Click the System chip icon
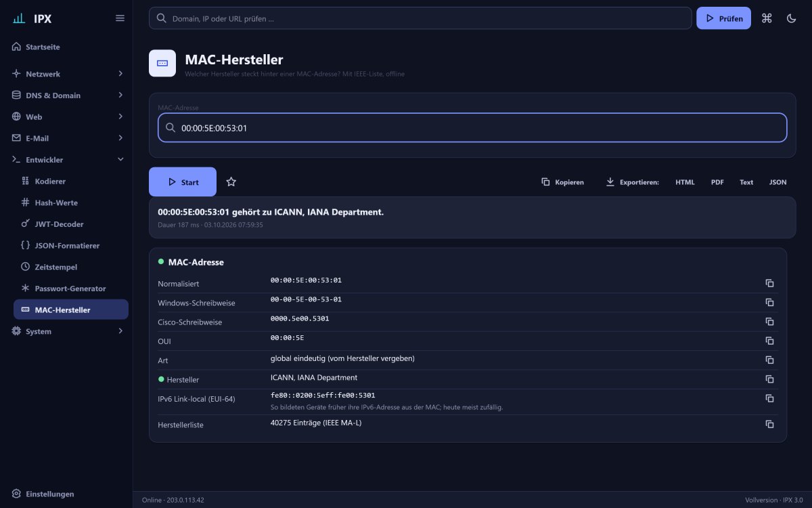The image size is (812, 508). tap(16, 331)
